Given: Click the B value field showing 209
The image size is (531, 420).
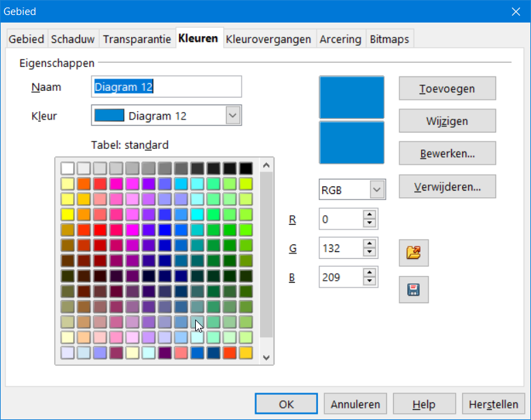Looking at the screenshot, I should [x=341, y=277].
